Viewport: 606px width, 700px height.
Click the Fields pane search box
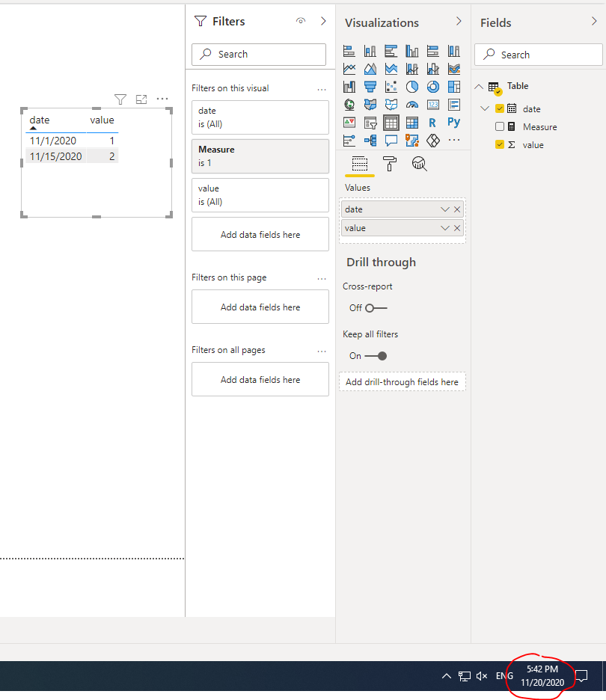(539, 55)
